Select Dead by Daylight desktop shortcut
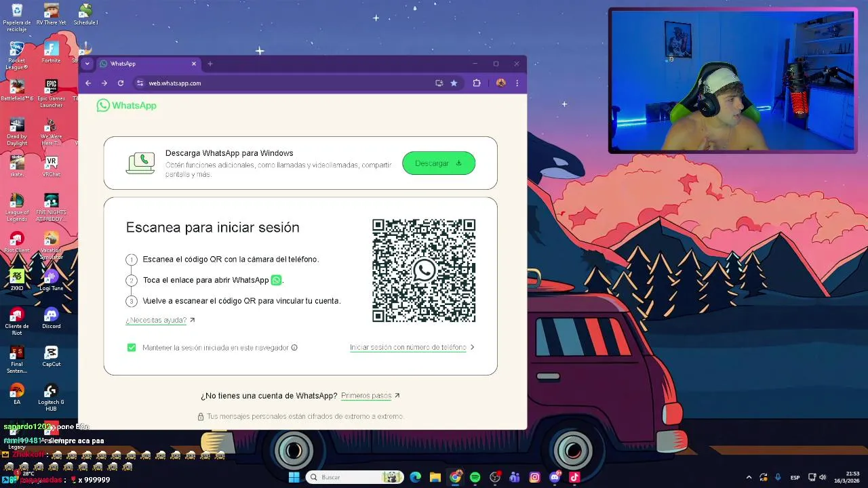Viewport: 868px width, 488px height. (x=17, y=131)
